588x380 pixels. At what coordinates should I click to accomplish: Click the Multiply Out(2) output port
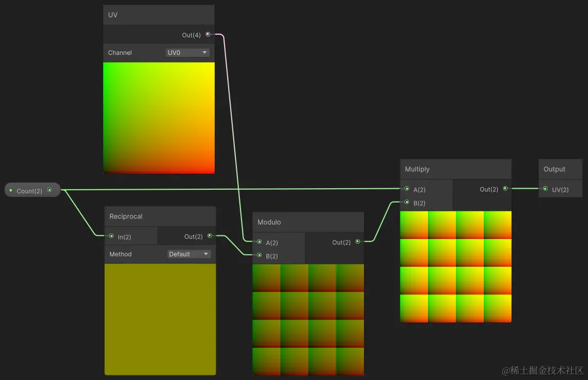pos(505,189)
